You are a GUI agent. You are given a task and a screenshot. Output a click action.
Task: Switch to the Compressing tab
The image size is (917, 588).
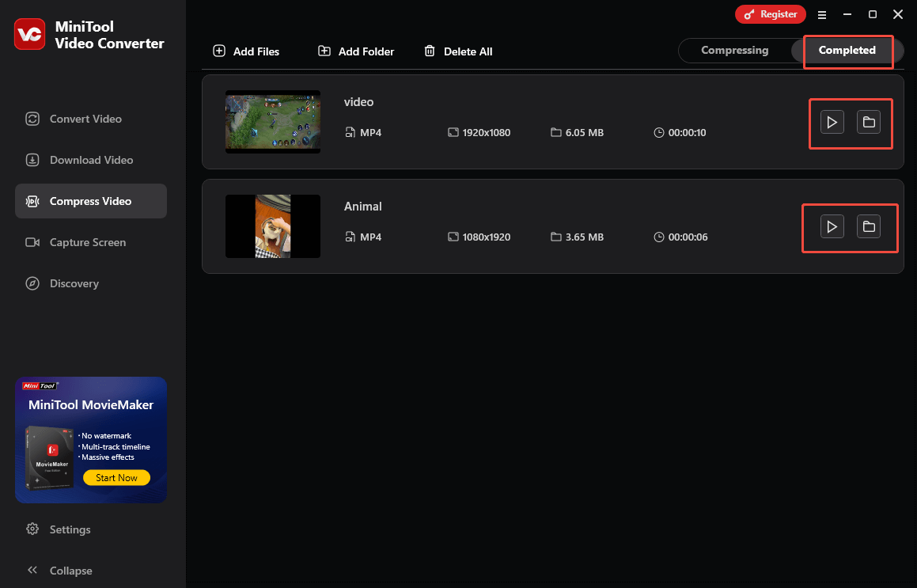(734, 51)
